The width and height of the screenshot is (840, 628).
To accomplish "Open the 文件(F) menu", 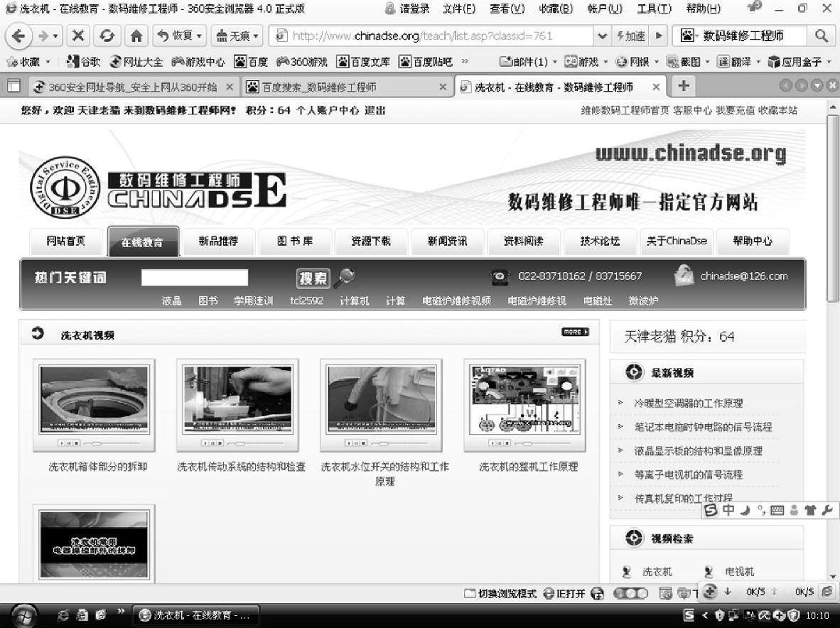I will tap(459, 9).
